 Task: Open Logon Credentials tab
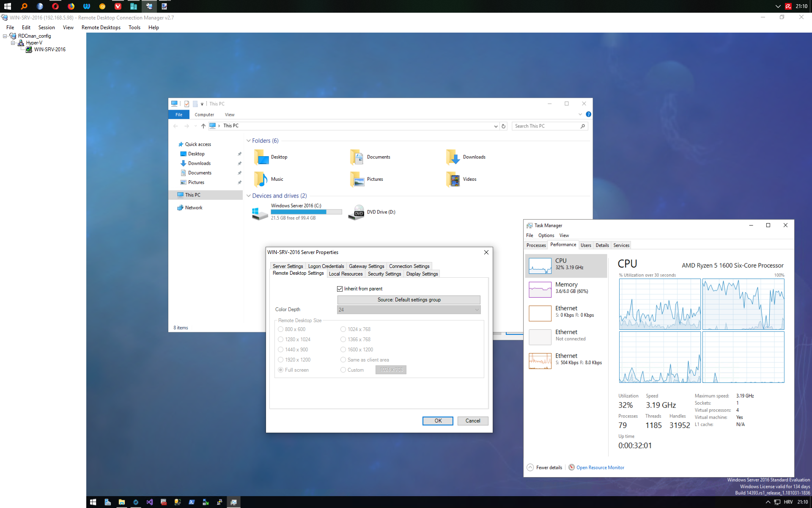[x=326, y=266]
